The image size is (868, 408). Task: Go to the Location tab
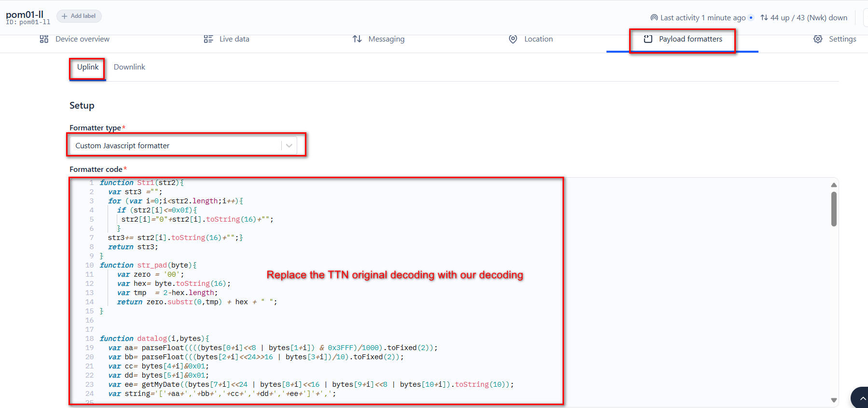(x=531, y=39)
